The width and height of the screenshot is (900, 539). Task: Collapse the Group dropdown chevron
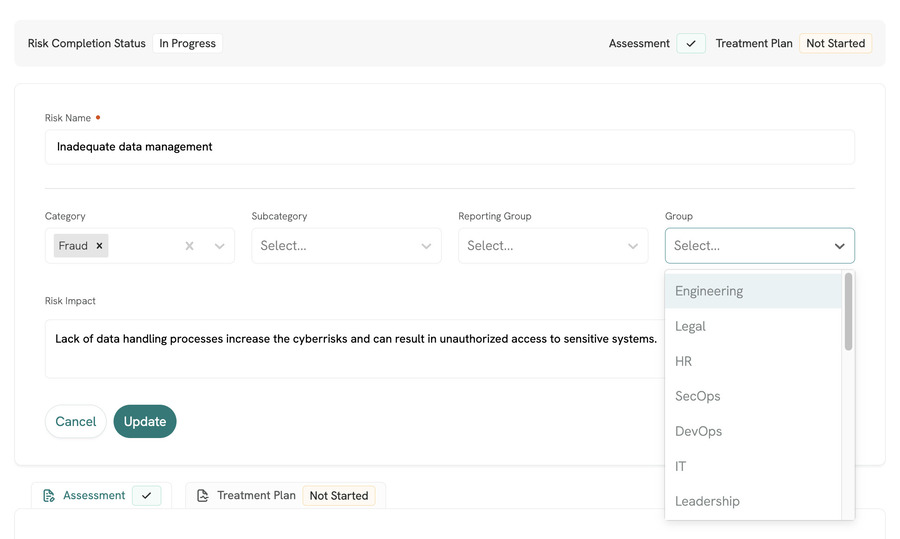pos(839,246)
